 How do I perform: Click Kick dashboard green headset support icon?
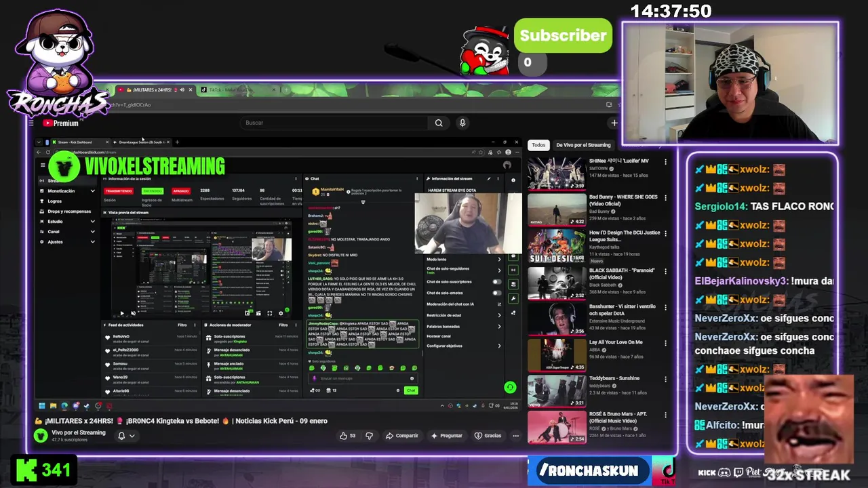(x=510, y=387)
